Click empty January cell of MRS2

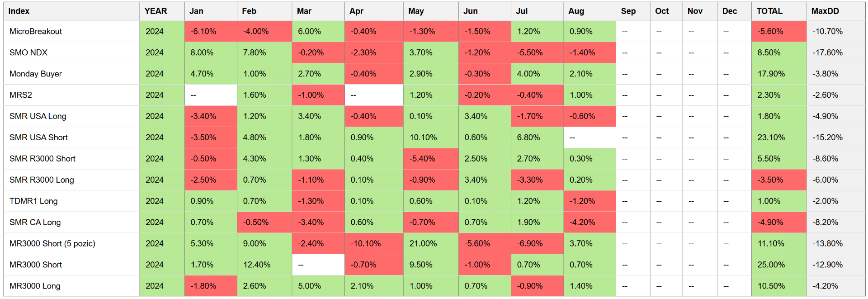click(211, 95)
